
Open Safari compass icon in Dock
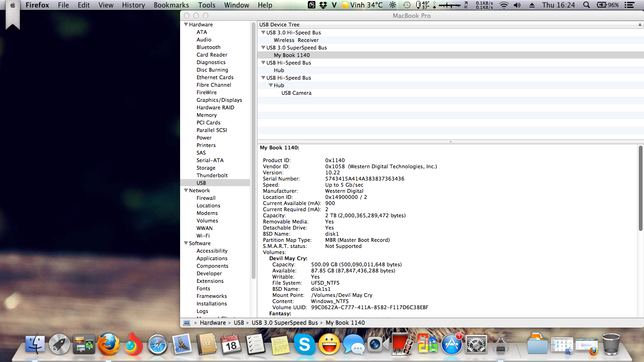coord(157,345)
